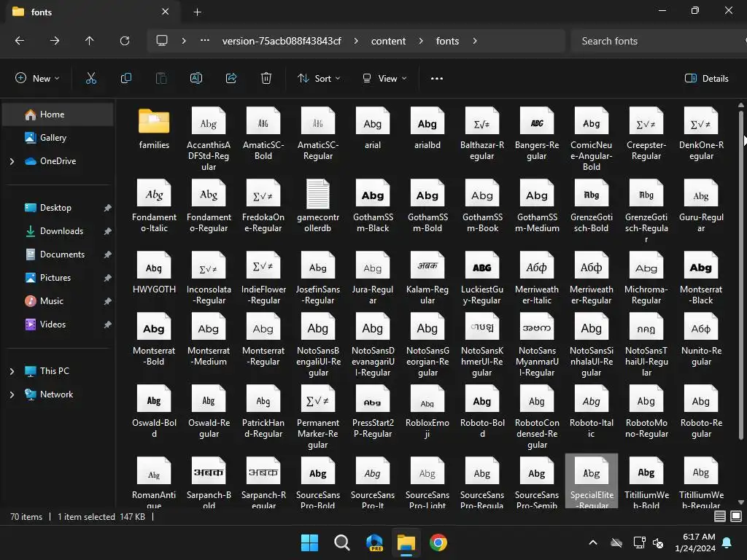Open the See more ellipsis menu
Screen dimensions: 747x560
437,79
